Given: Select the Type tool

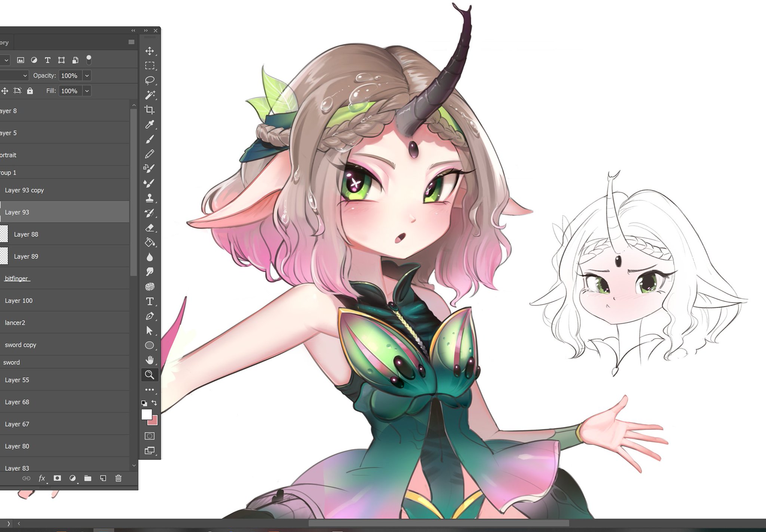Looking at the screenshot, I should (150, 301).
